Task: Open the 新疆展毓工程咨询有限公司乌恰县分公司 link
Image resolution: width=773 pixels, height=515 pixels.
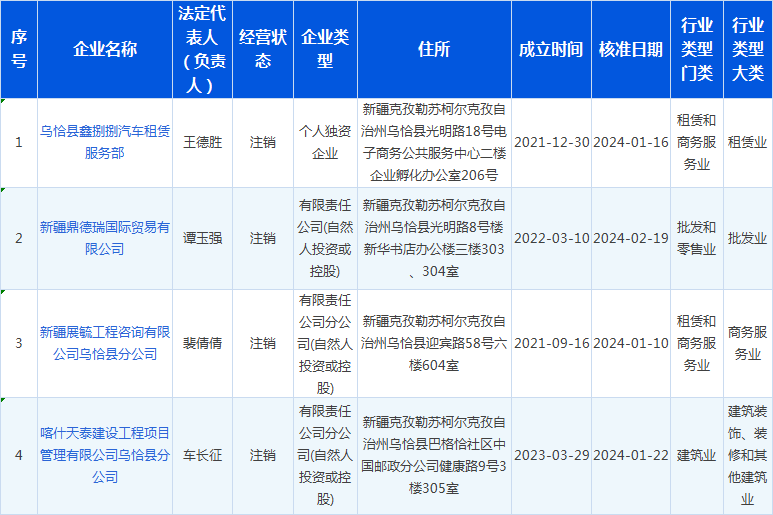Action: point(105,342)
